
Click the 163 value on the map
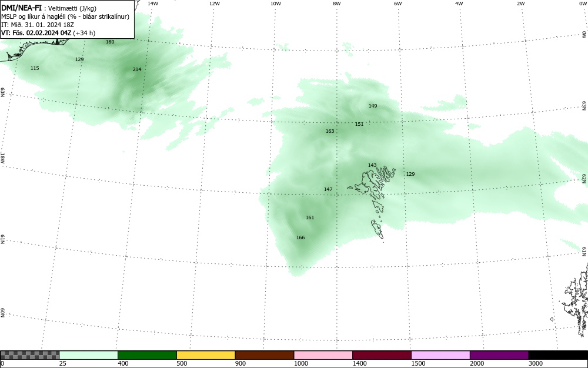(x=330, y=131)
